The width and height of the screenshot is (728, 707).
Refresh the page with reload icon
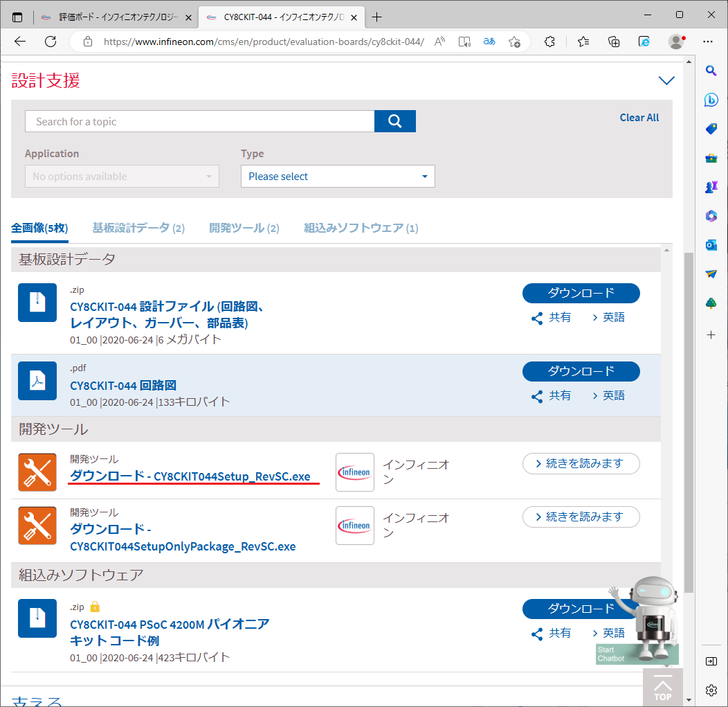pyautogui.click(x=51, y=42)
